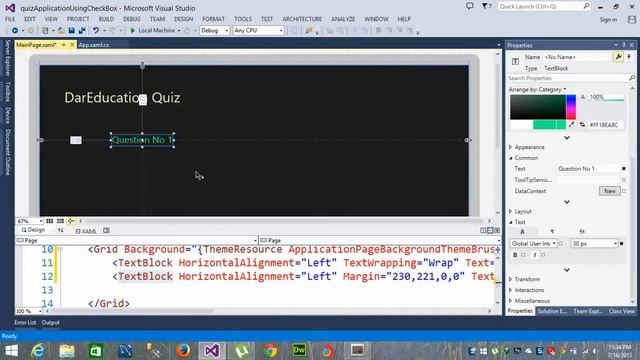Click the Save All toolbar icon
The height and width of the screenshot is (360, 640).
point(82,31)
